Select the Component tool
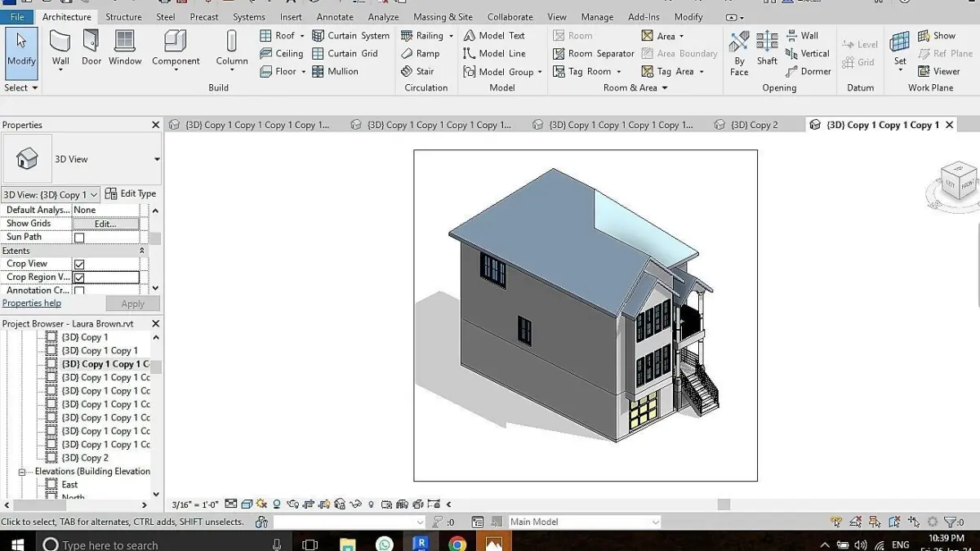The width and height of the screenshot is (980, 551). pyautogui.click(x=176, y=50)
